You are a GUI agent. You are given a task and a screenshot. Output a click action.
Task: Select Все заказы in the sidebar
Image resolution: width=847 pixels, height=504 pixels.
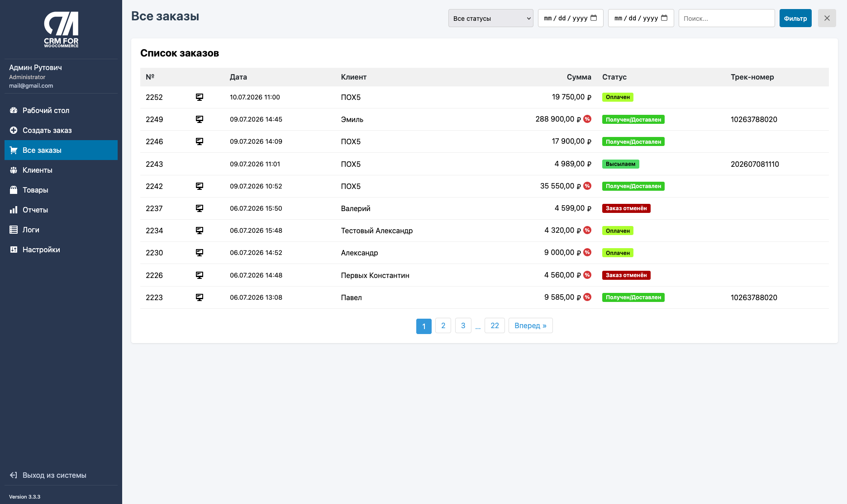tap(61, 150)
